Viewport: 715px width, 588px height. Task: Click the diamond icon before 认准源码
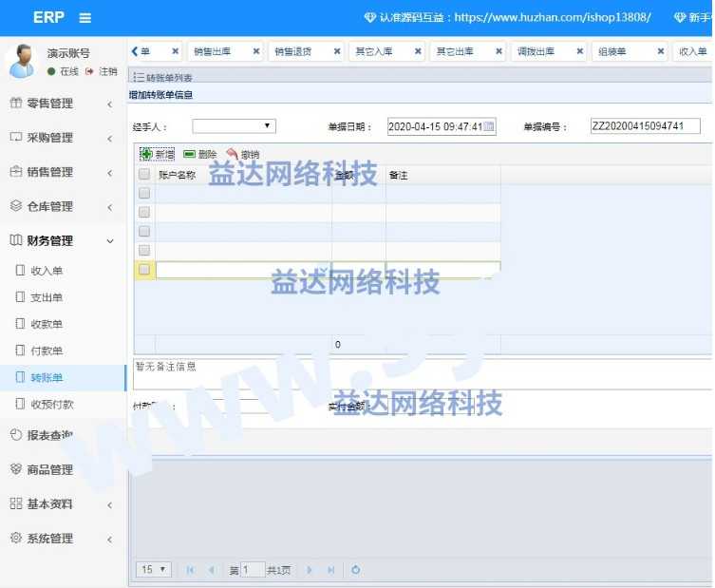click(x=369, y=18)
